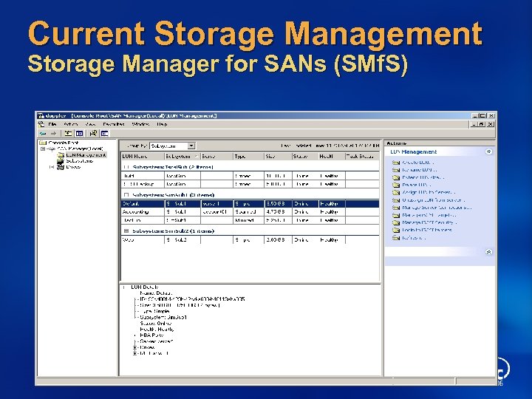The width and height of the screenshot is (532, 399).
Task: Collapse the lower actions section chevron
Action: (x=488, y=252)
